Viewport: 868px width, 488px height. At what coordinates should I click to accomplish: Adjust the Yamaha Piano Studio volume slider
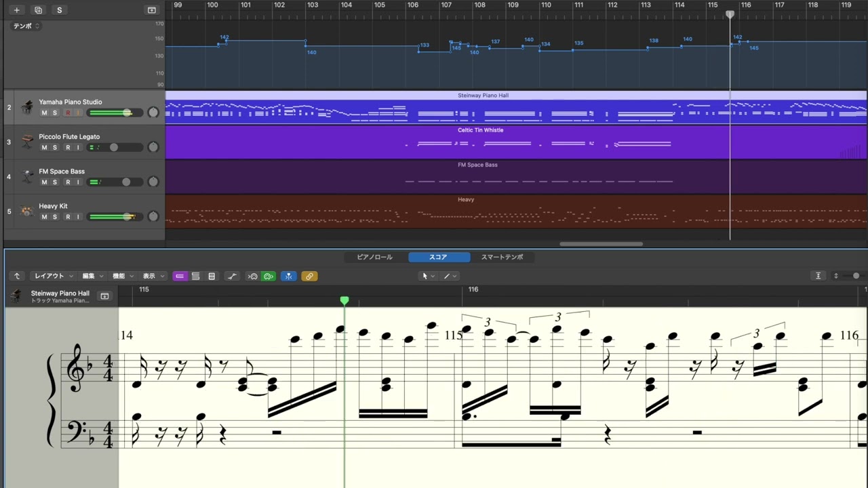[115, 113]
